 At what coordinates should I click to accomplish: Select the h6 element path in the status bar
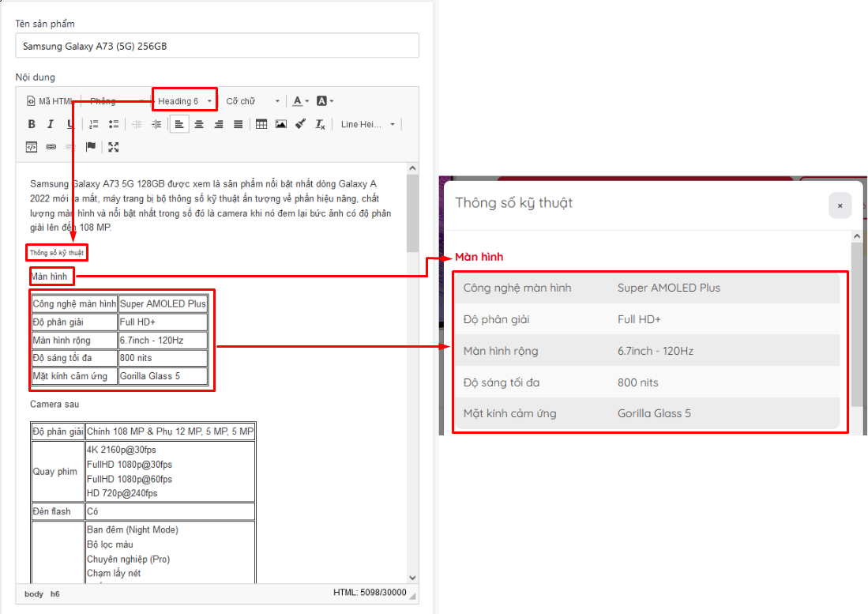coord(54,594)
